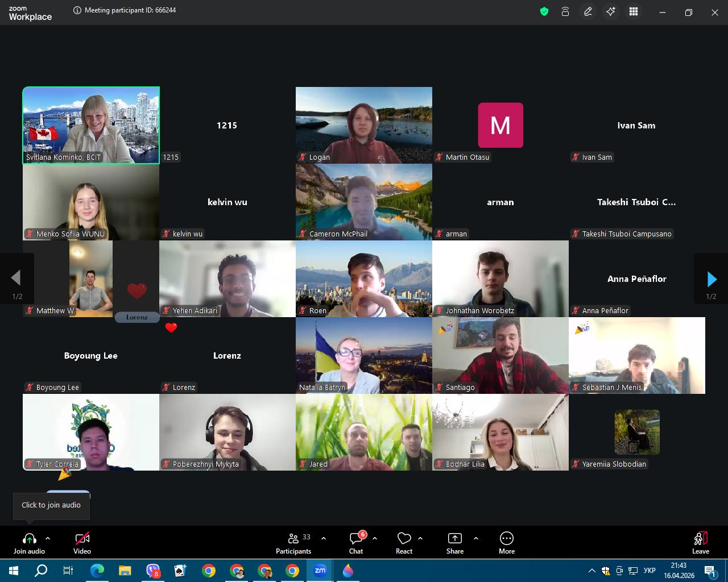
Task: Select Natalia Batryn's video tile
Action: 364,355
